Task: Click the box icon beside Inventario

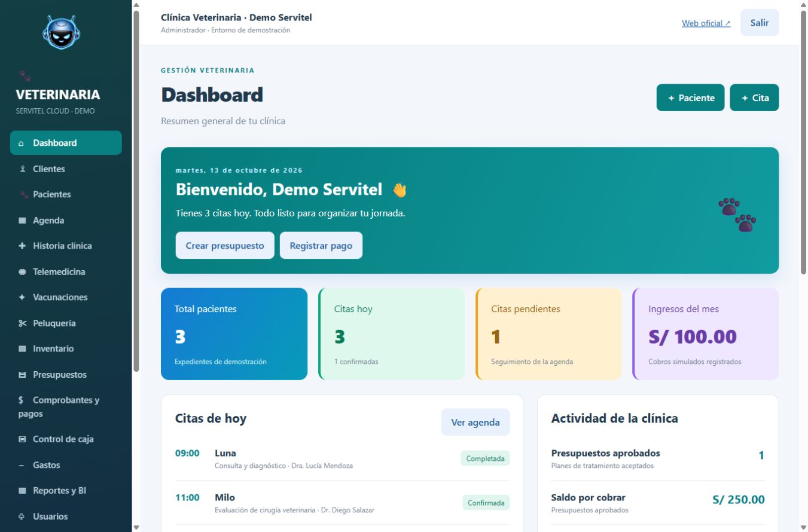Action: click(x=22, y=348)
